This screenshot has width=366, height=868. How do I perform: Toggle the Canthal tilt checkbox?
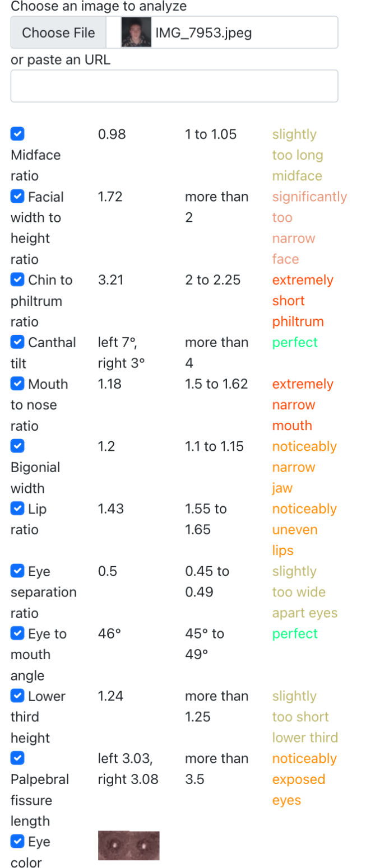(17, 342)
